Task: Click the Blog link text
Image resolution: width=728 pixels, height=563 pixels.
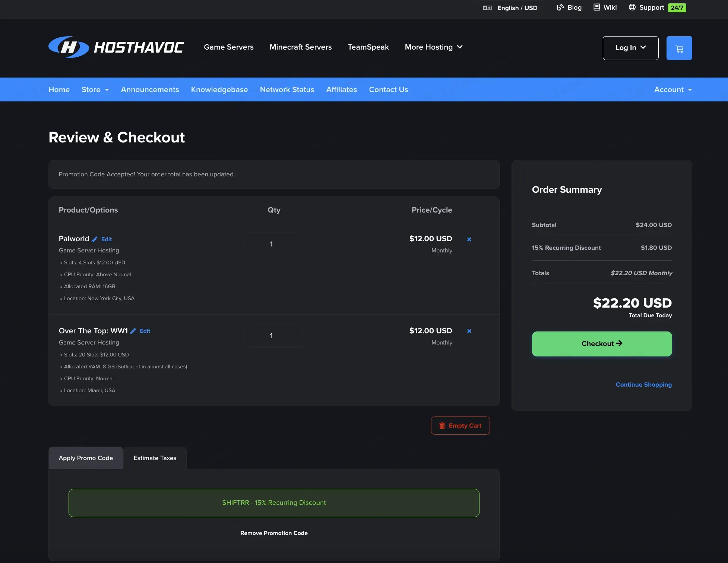Action: pyautogui.click(x=575, y=7)
